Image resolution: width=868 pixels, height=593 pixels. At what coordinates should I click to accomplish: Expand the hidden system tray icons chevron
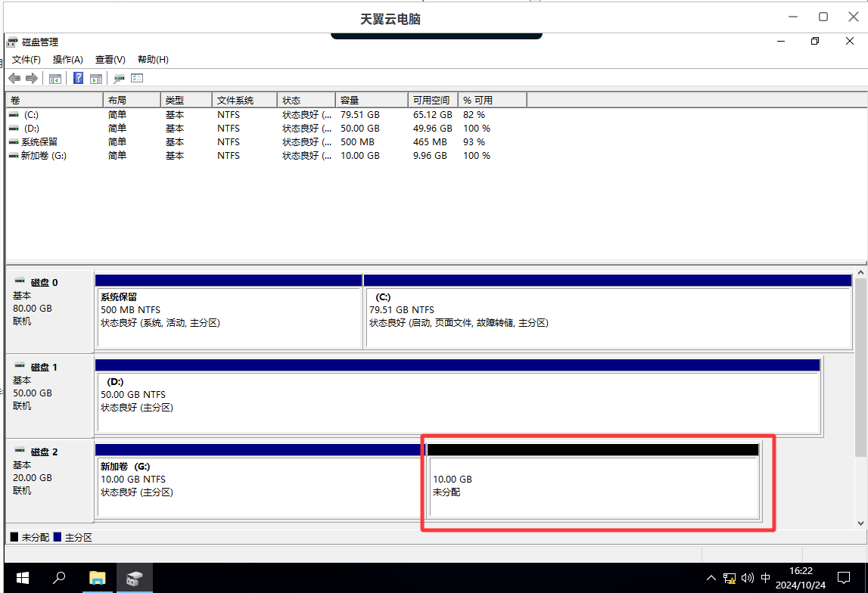pyautogui.click(x=711, y=579)
